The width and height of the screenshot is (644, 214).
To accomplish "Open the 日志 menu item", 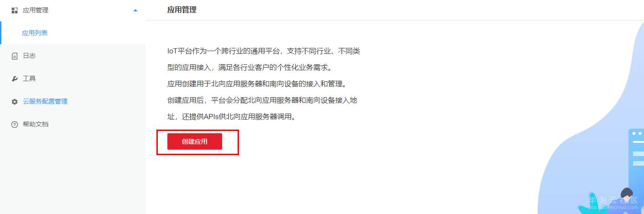I will pyautogui.click(x=73, y=56).
